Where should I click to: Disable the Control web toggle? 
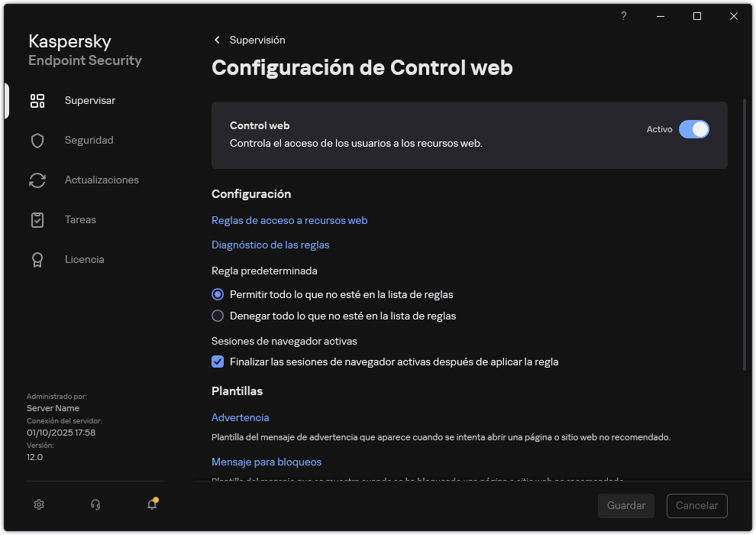click(x=695, y=129)
